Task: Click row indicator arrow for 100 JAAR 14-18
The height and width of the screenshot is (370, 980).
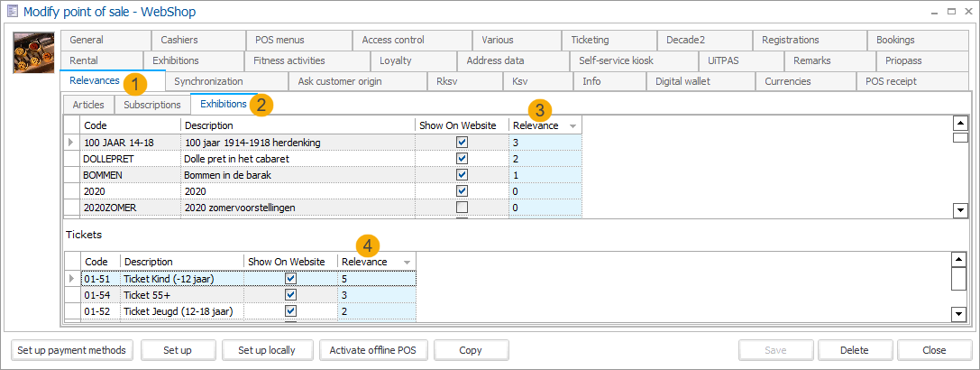Action: coord(71,143)
